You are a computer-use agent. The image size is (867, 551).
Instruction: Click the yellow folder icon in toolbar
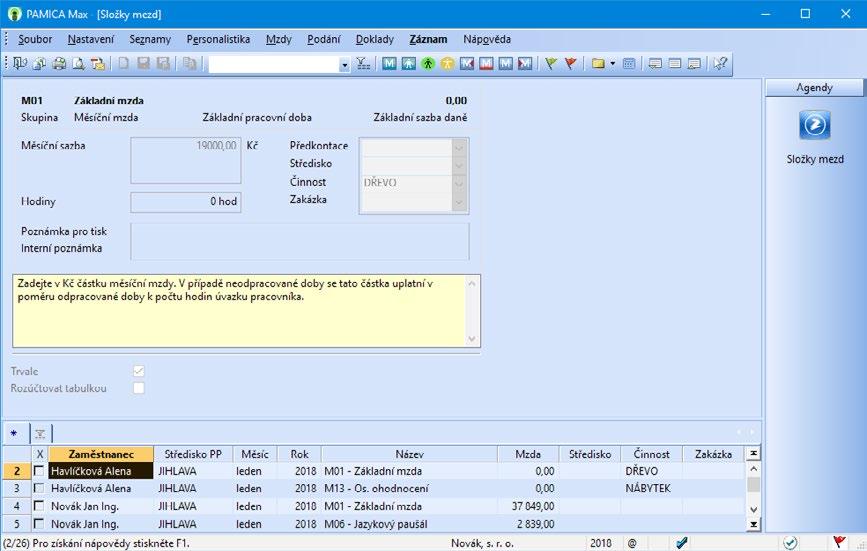pyautogui.click(x=598, y=64)
